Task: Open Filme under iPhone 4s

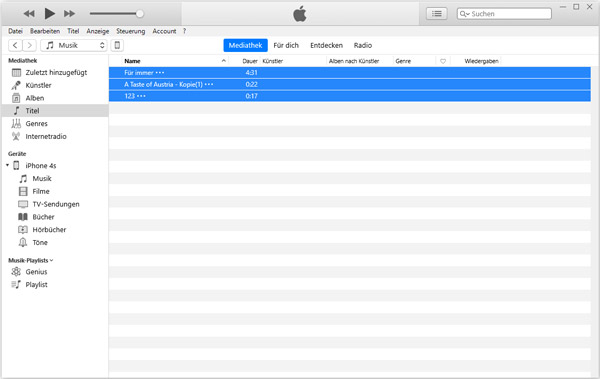Action: pyautogui.click(x=41, y=191)
